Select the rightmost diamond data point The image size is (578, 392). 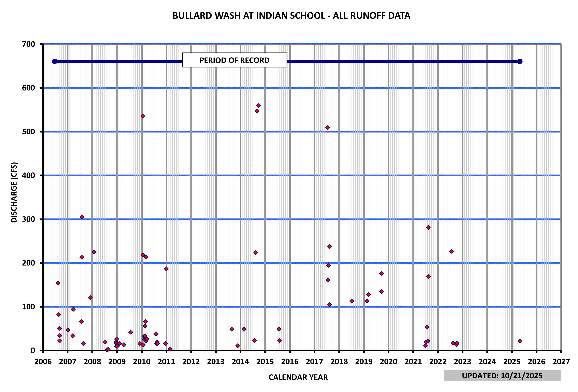point(520,341)
